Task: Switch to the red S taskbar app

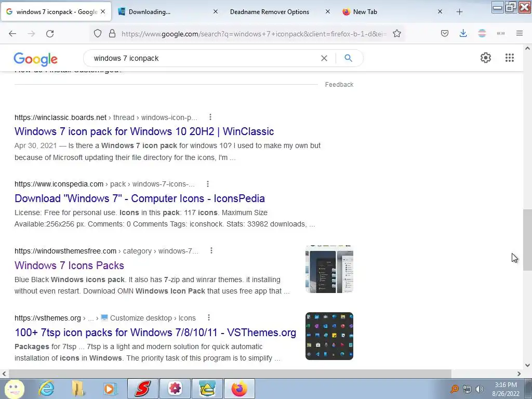Action: 142,389
